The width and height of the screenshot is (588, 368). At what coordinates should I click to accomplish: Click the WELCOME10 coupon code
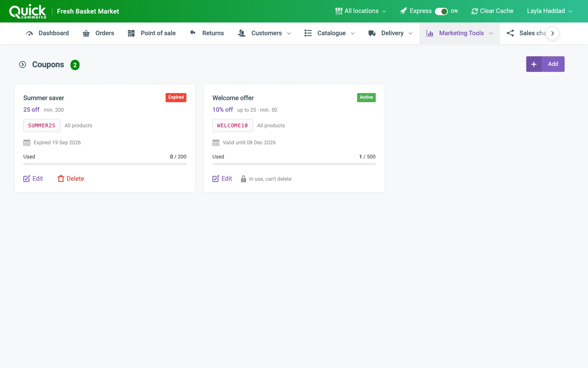pos(233,126)
